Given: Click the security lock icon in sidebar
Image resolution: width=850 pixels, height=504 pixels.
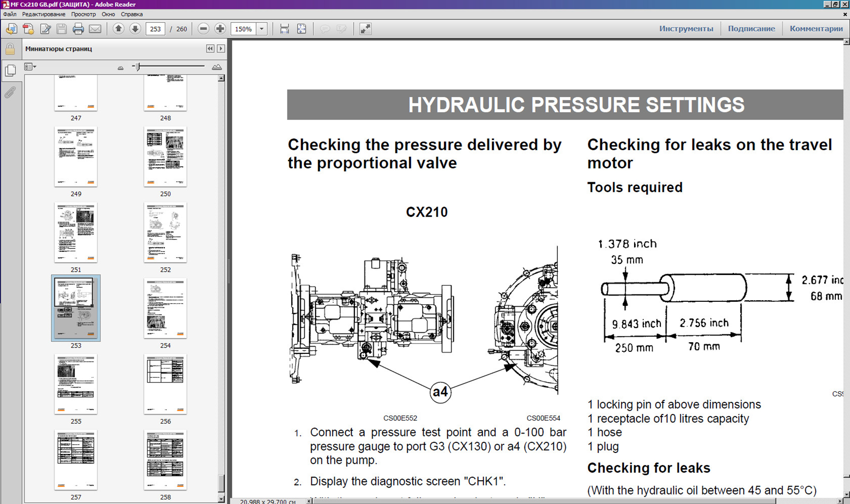Looking at the screenshot, I should pos(10,49).
